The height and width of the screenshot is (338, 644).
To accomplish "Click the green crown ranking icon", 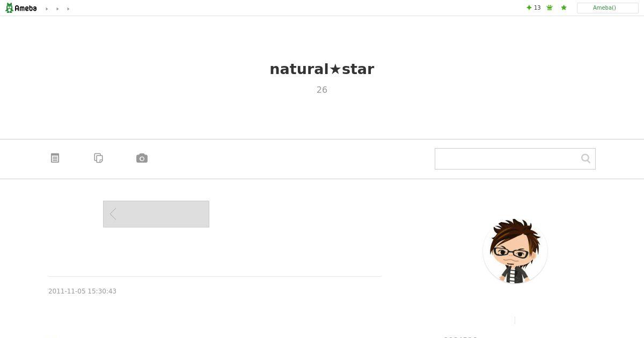I will (550, 8).
